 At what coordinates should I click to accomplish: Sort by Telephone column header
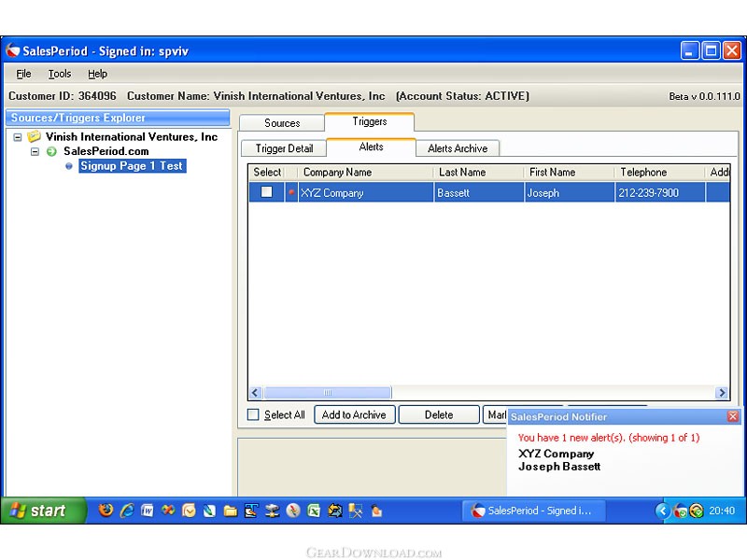coord(659,173)
